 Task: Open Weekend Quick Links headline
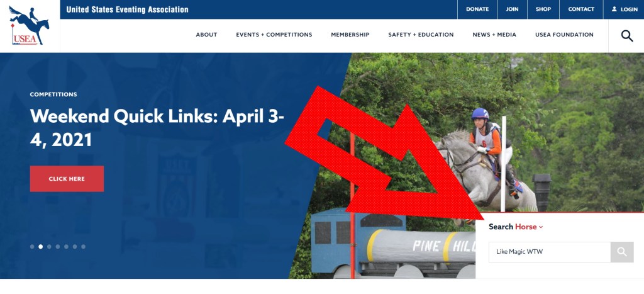[x=157, y=128]
